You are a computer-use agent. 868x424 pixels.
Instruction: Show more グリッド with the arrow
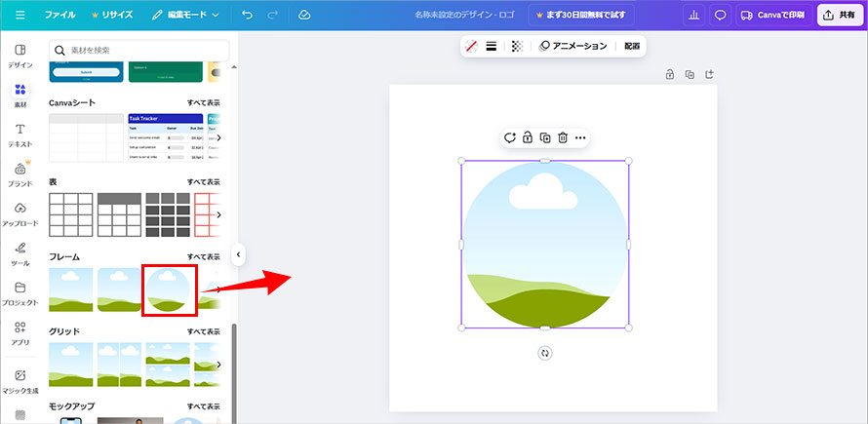pyautogui.click(x=218, y=365)
